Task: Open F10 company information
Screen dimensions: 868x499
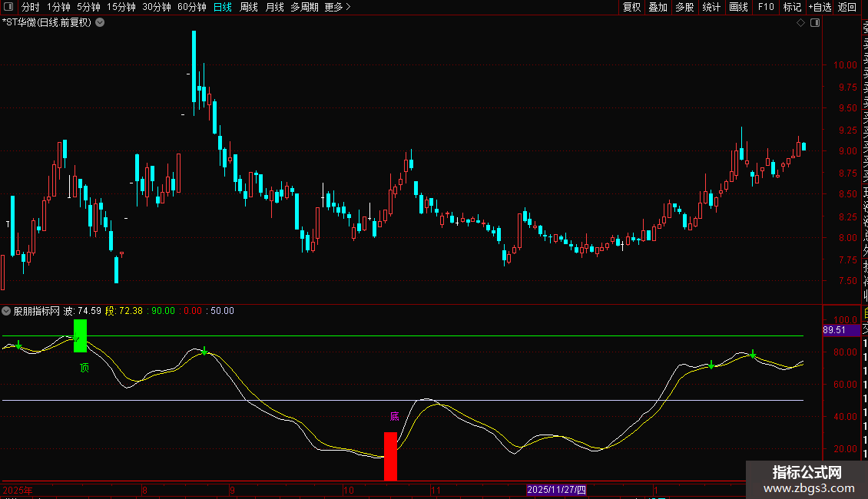Action: click(766, 7)
